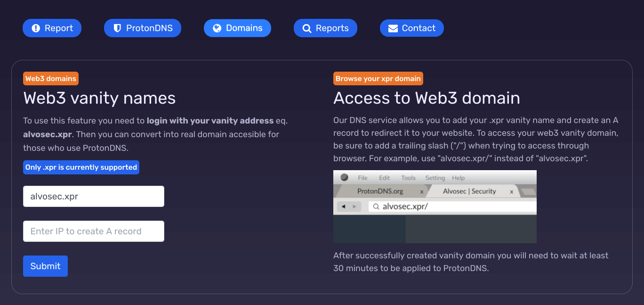This screenshot has width=644, height=305.
Task: Switch to the Alvosec | Security tab
Action: (x=469, y=191)
